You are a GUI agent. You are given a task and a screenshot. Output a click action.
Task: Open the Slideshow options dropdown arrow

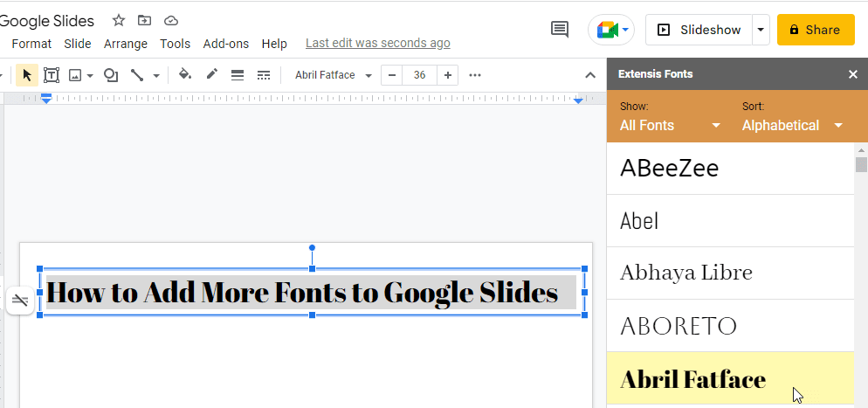pos(761,30)
